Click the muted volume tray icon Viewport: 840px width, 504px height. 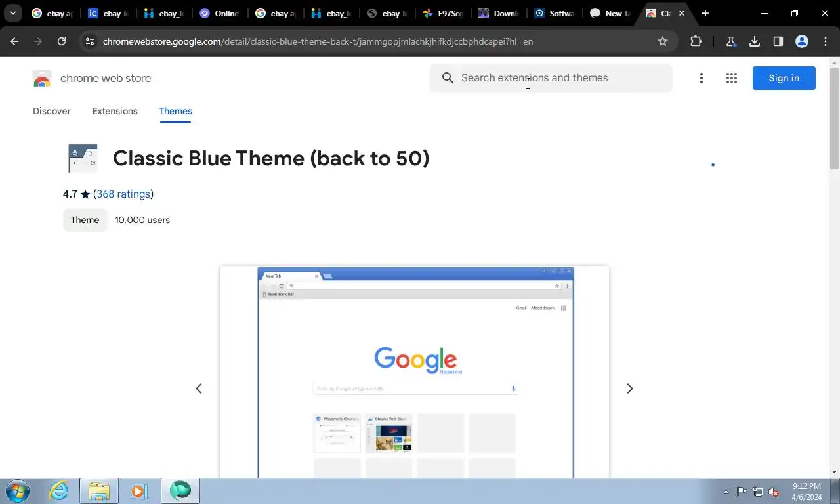click(774, 492)
